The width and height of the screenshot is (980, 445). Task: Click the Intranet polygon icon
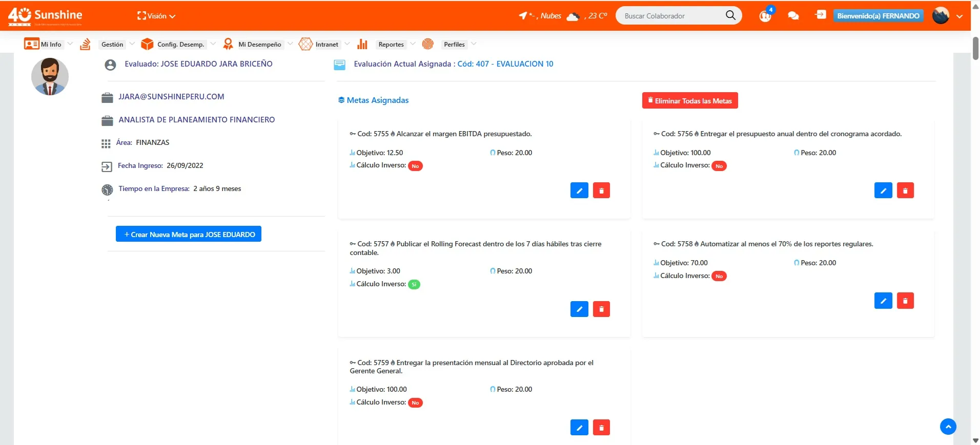(305, 44)
